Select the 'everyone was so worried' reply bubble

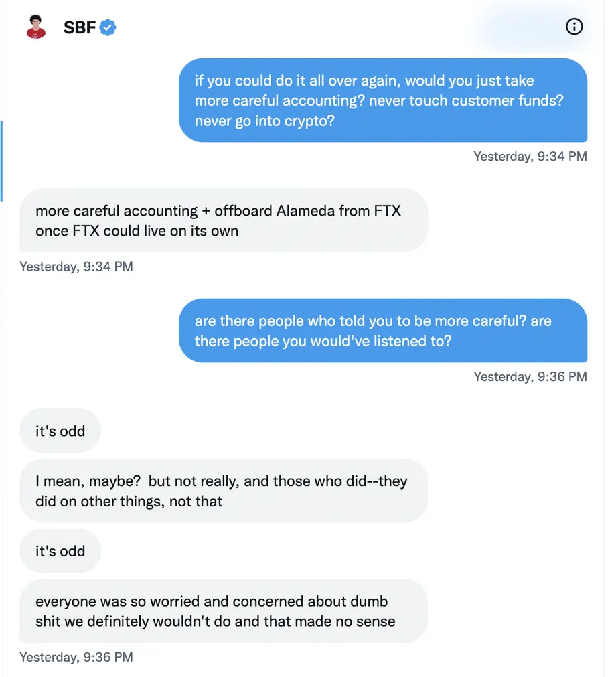click(224, 611)
